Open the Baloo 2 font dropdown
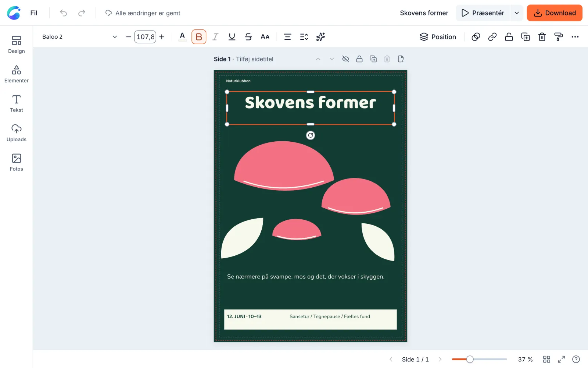The image size is (588, 368). pos(79,37)
